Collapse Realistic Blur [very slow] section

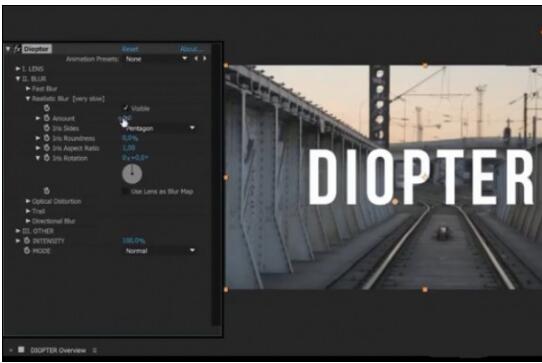(28, 99)
